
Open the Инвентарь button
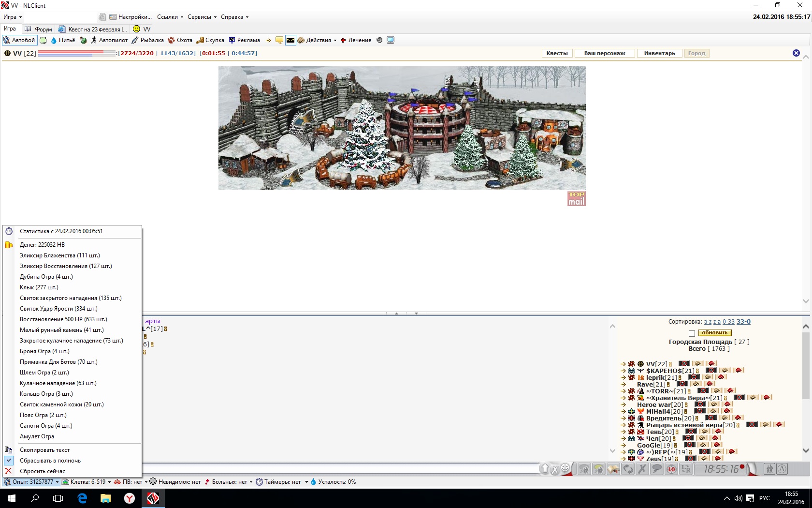(x=660, y=53)
